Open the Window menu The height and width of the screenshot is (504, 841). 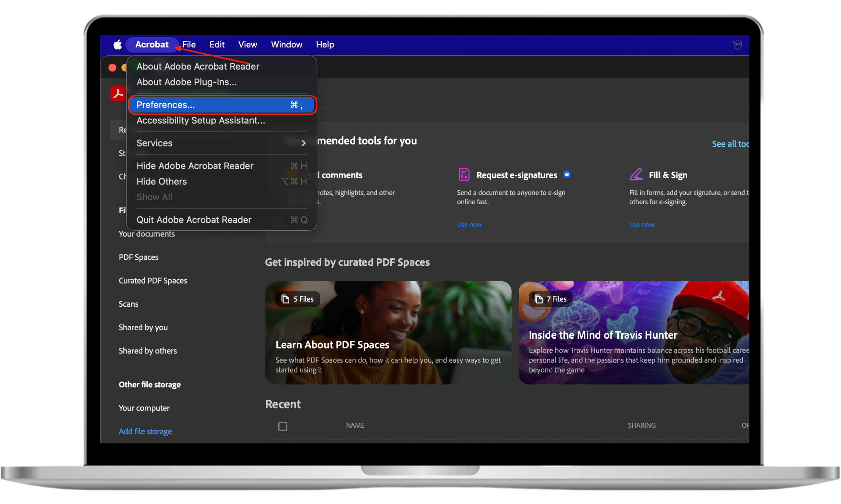pyautogui.click(x=286, y=44)
